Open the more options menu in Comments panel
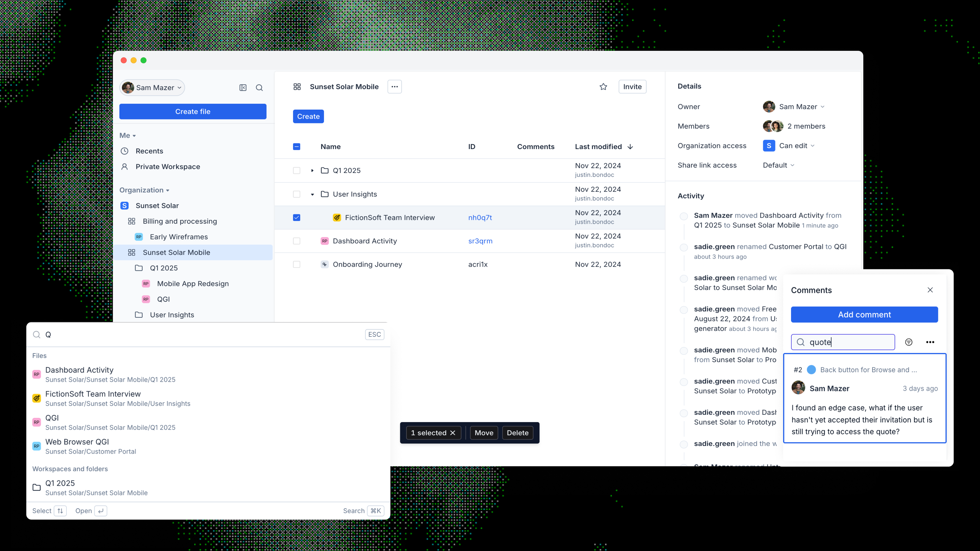The image size is (980, 551). tap(930, 342)
